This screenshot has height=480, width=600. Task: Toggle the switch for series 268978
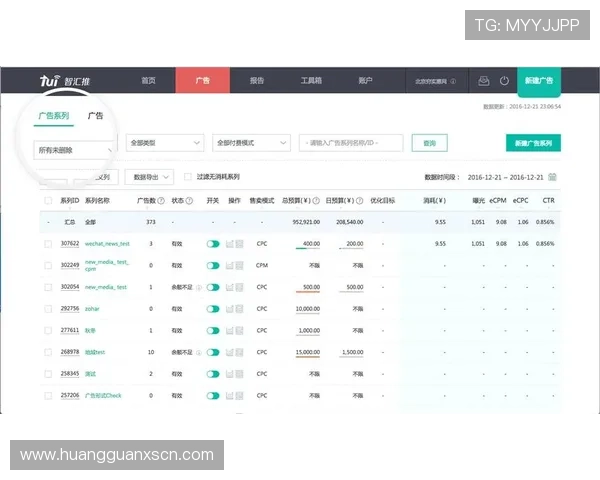click(x=213, y=352)
